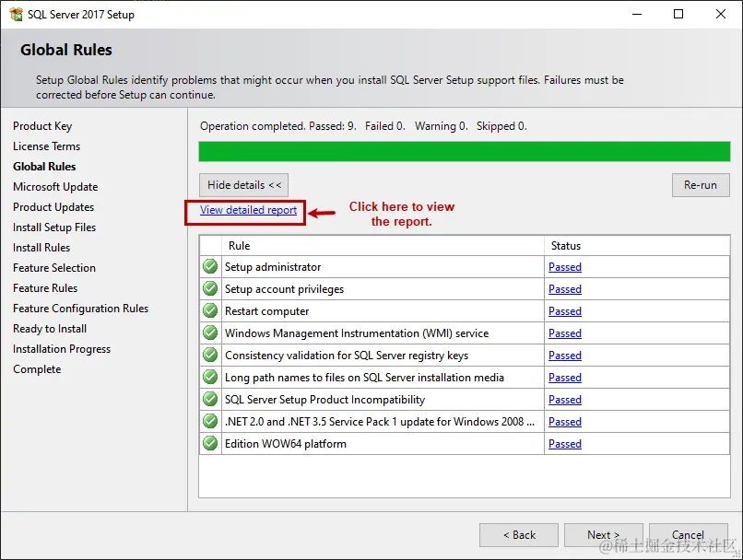743x560 pixels.
Task: Proceed with the Next button
Action: tap(603, 535)
